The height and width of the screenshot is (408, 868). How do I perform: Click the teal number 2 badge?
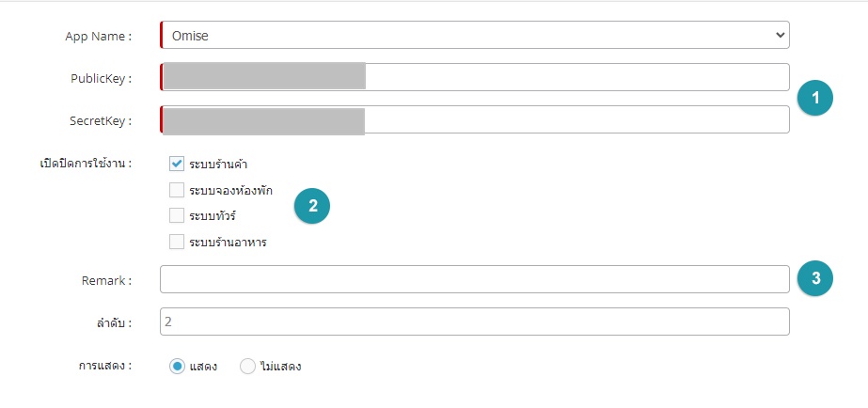[313, 206]
